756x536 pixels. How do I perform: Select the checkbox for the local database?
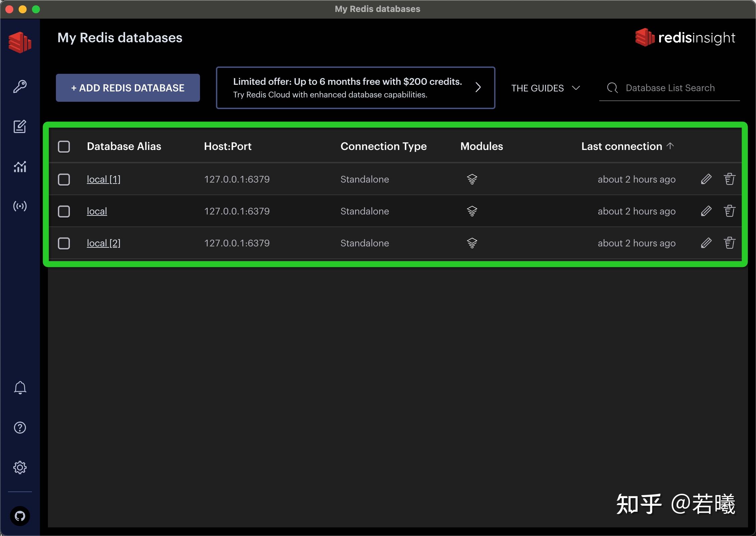pyautogui.click(x=64, y=211)
